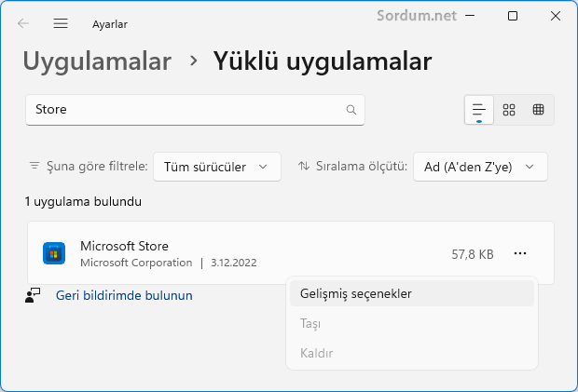Switch to grid view layout
578x392 pixels.
coord(509,110)
